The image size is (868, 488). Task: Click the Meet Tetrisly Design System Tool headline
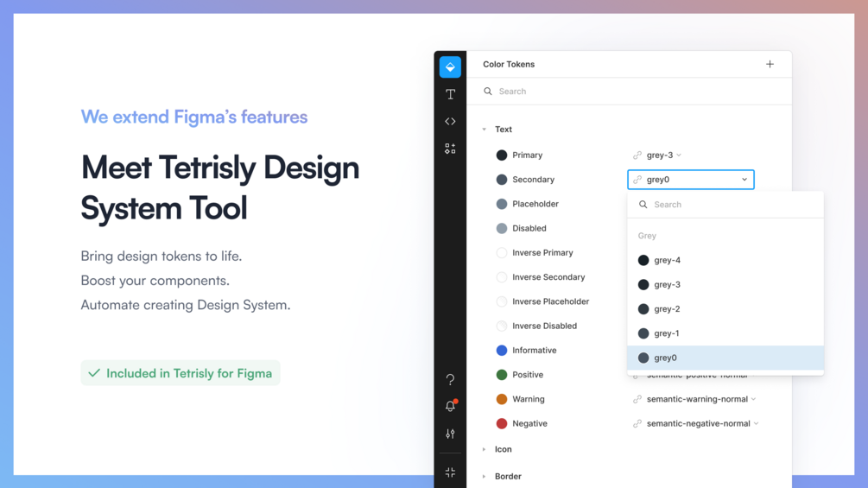[219, 187]
